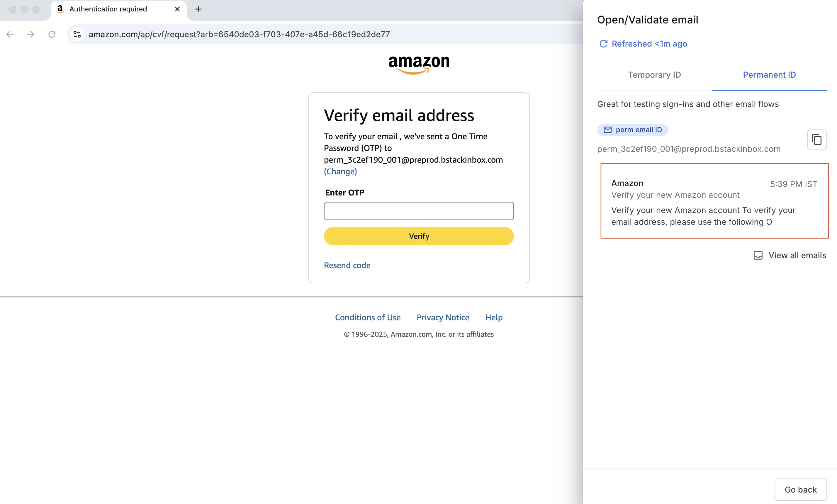Close the Authentication required tab
Screen dimensions: 837x504
[177, 9]
